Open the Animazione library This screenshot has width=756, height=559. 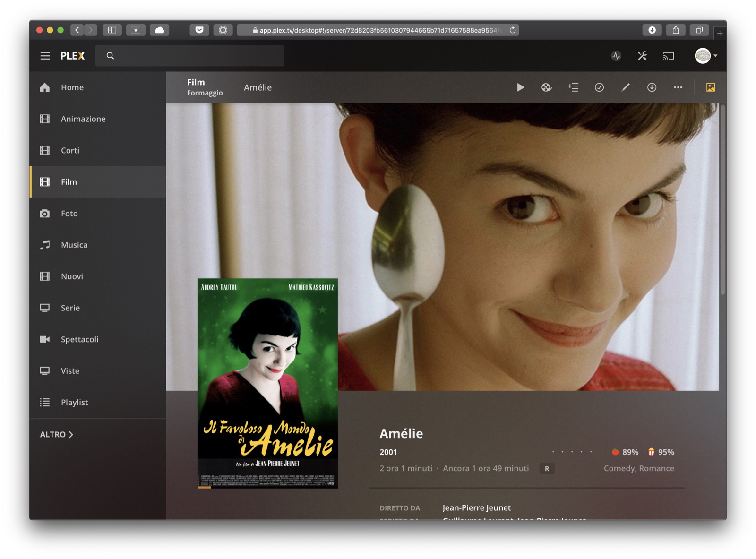98,119
